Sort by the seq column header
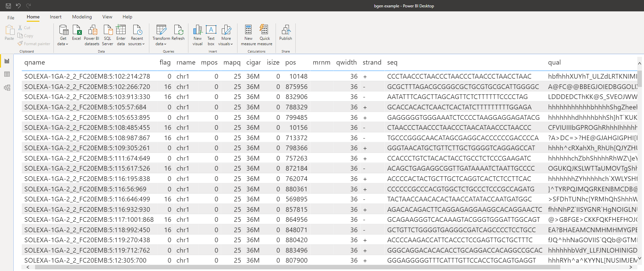The width and height of the screenshot is (644, 271). (x=392, y=63)
